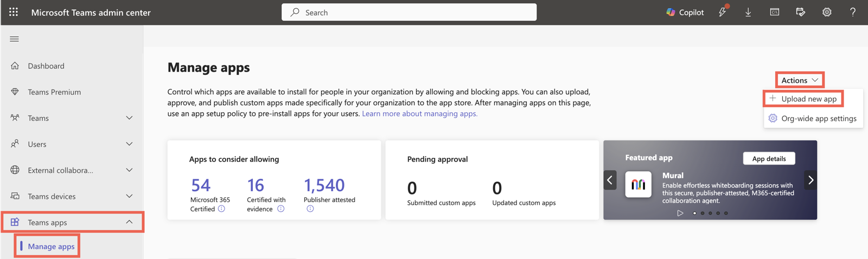The height and width of the screenshot is (259, 868).
Task: Click App details button
Action: pos(769,158)
